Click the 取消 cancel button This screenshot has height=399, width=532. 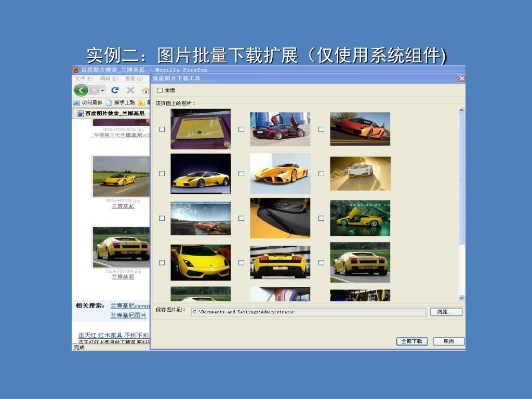click(448, 341)
